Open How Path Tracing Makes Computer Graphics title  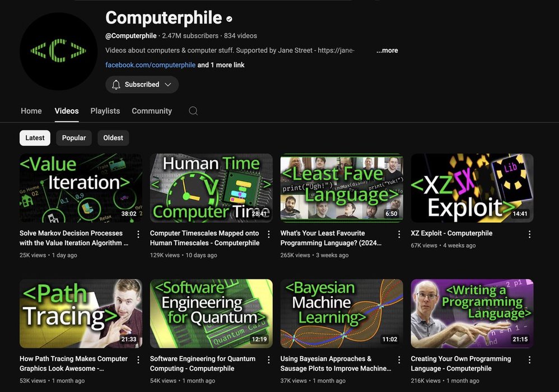pyautogui.click(x=73, y=363)
